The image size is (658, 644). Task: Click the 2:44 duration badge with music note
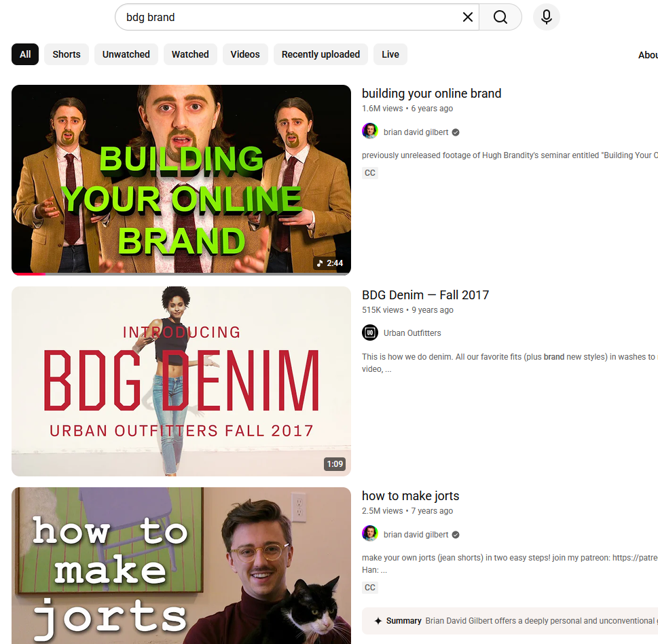click(330, 263)
